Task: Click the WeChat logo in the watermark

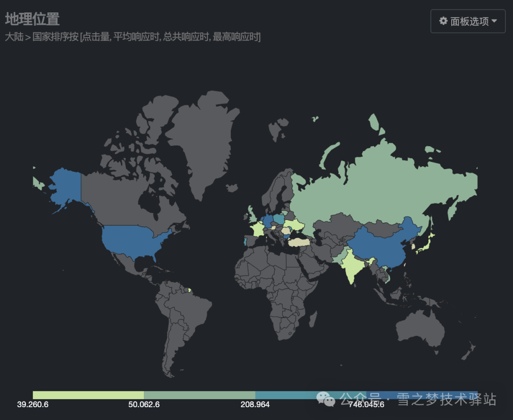Action: coord(326,400)
